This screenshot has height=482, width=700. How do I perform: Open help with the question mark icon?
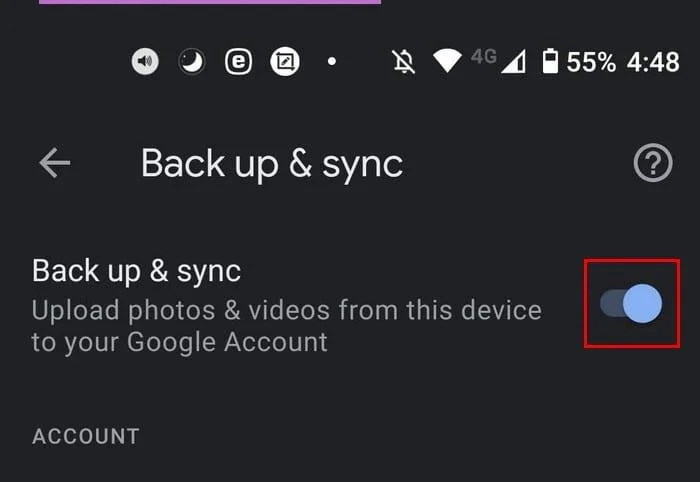pyautogui.click(x=653, y=163)
